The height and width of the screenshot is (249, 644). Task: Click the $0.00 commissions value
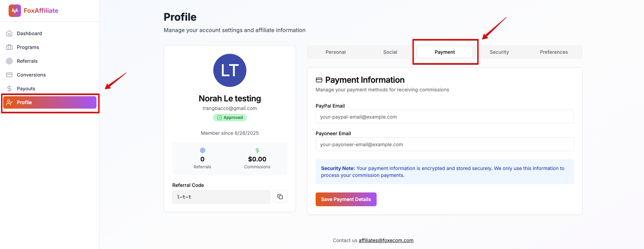[x=257, y=159]
